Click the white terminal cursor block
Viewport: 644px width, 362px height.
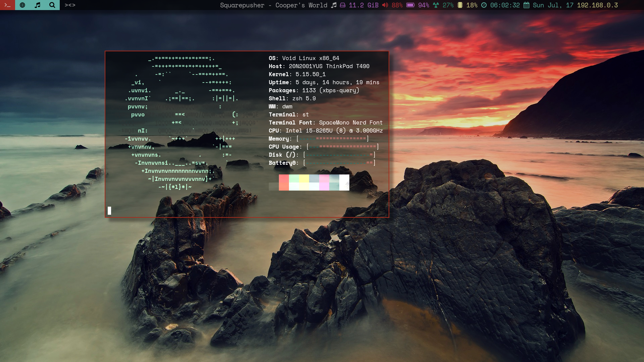[x=109, y=211]
